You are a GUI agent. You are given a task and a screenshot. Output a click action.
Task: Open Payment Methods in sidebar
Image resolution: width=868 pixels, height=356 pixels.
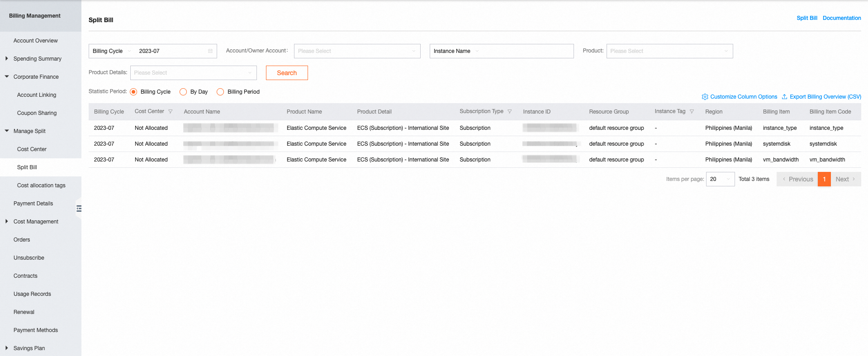click(36, 330)
